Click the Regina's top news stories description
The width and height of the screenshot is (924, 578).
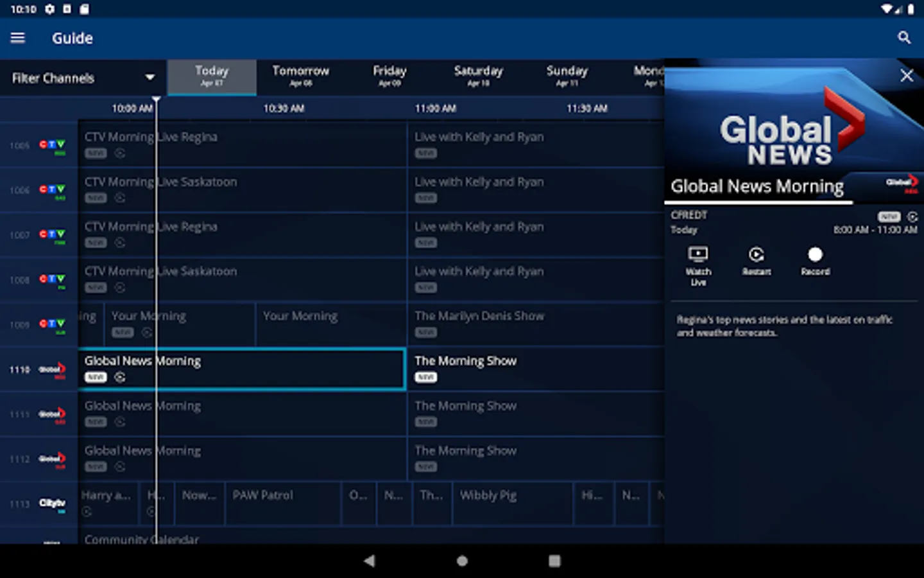click(785, 326)
